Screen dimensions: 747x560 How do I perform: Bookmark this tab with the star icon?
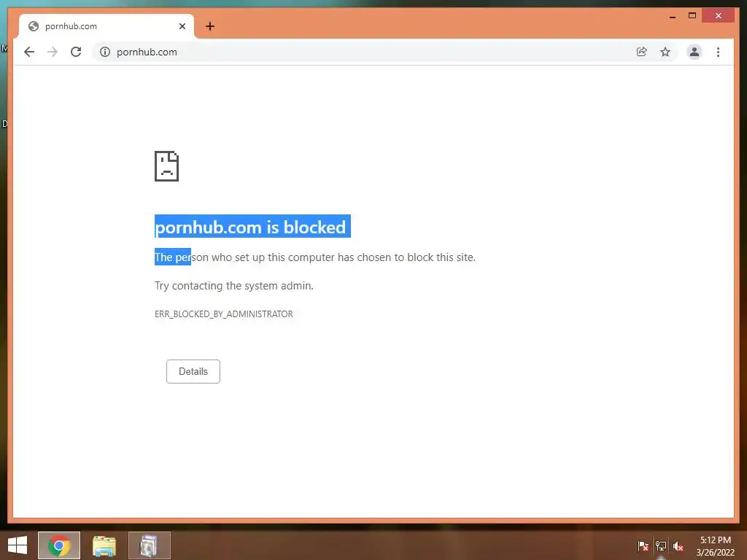[665, 52]
